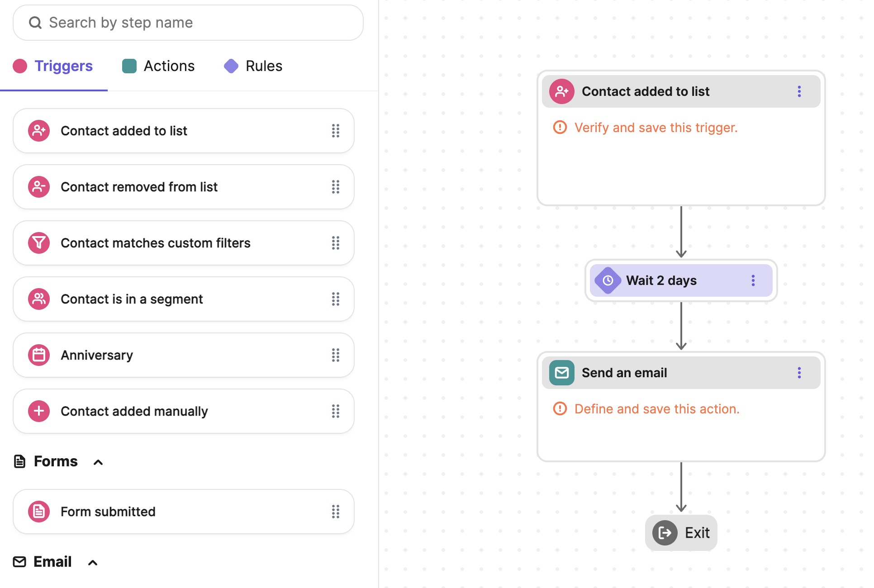Screen dimensions: 874x588
Task: Click the Verify and save this trigger warning
Action: pyautogui.click(x=655, y=128)
